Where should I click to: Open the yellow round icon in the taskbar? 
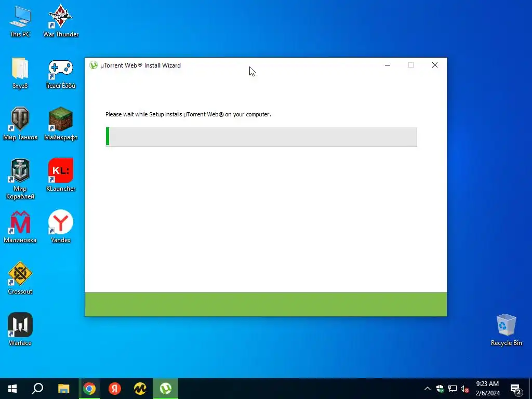pyautogui.click(x=140, y=389)
